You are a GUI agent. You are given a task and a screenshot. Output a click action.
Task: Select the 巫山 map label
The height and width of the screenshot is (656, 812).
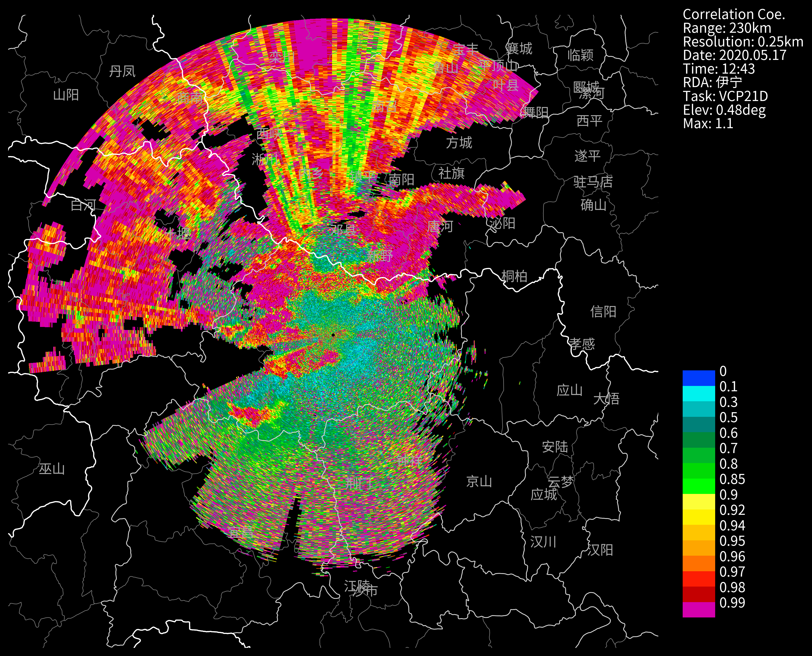52,469
